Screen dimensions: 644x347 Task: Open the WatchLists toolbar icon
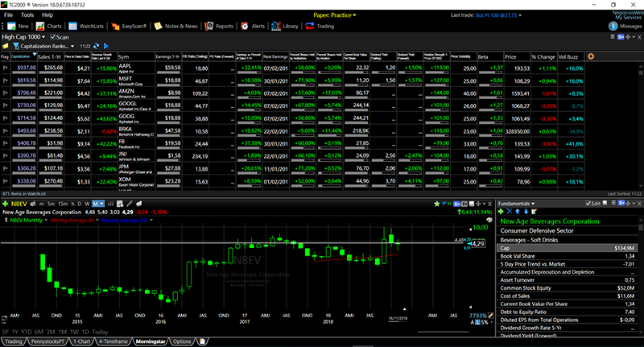click(72, 27)
